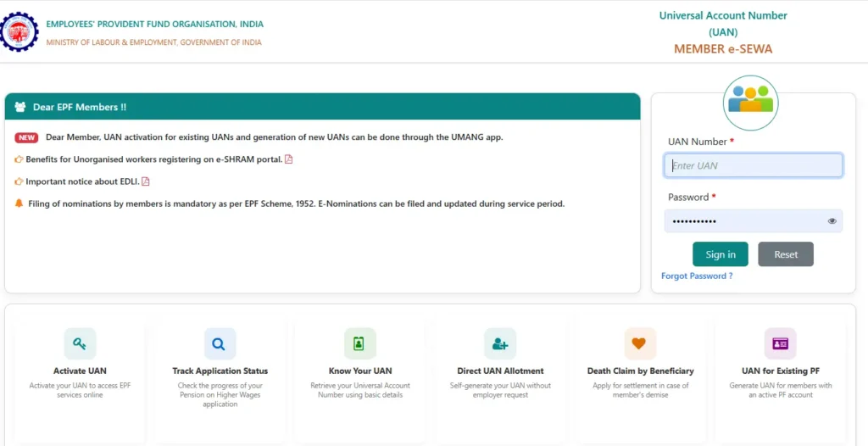The width and height of the screenshot is (868, 446).
Task: Open Track Application Status card title
Action: (x=220, y=371)
